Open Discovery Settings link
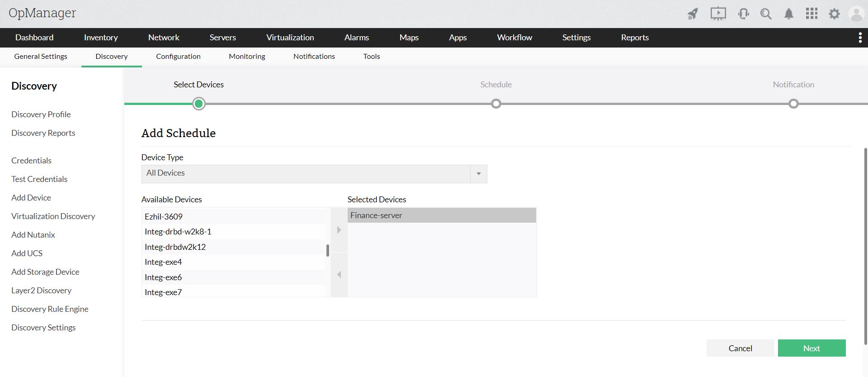Screen dimensions: 868x377 [x=43, y=328]
